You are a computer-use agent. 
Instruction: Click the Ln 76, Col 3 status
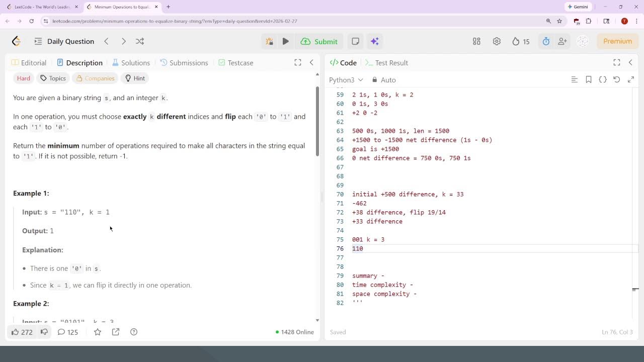click(x=617, y=332)
